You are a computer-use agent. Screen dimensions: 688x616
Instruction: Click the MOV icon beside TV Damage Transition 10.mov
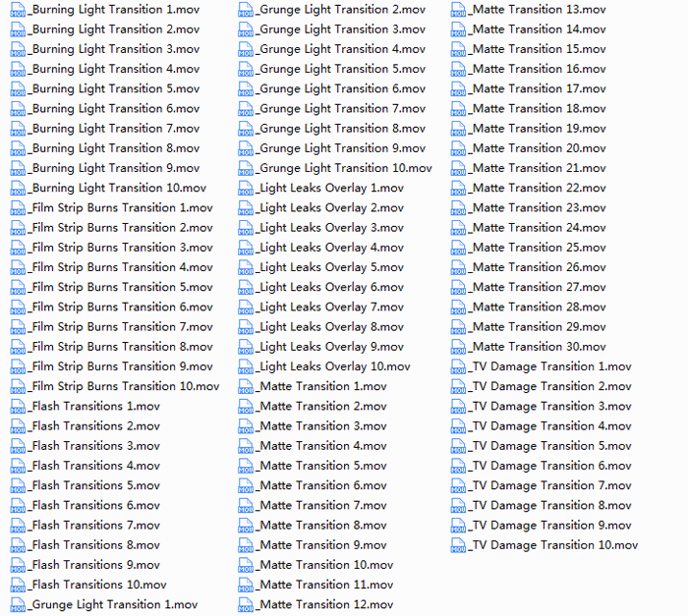pos(459,545)
